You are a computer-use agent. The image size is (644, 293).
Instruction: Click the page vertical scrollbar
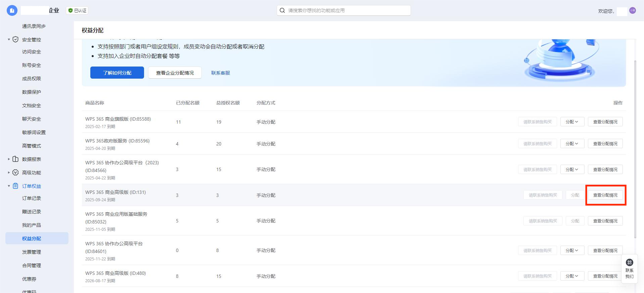(635, 148)
